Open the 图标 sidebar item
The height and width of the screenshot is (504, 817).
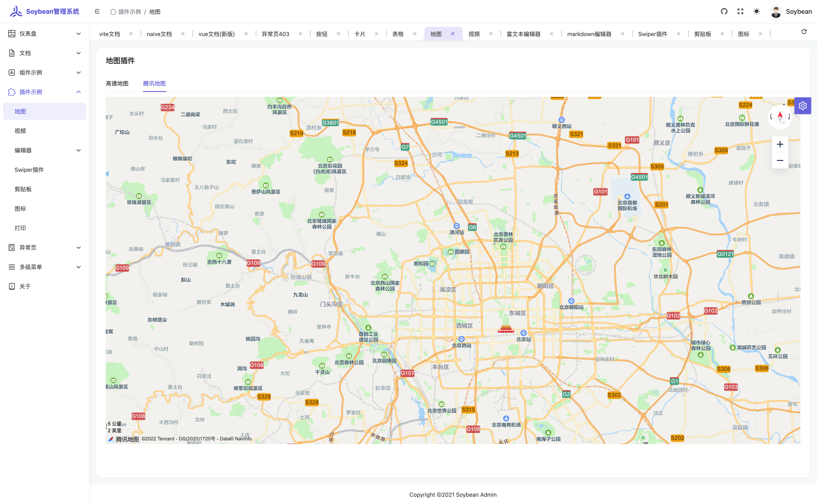tap(45, 209)
